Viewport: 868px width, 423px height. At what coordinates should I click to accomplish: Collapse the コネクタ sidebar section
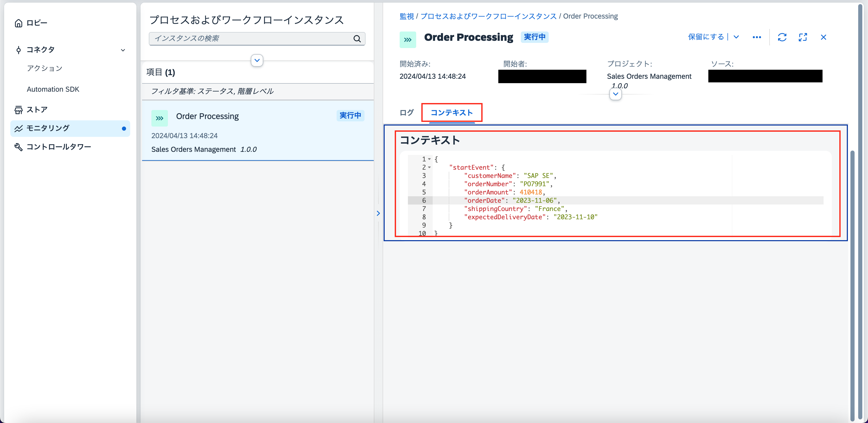pos(123,50)
